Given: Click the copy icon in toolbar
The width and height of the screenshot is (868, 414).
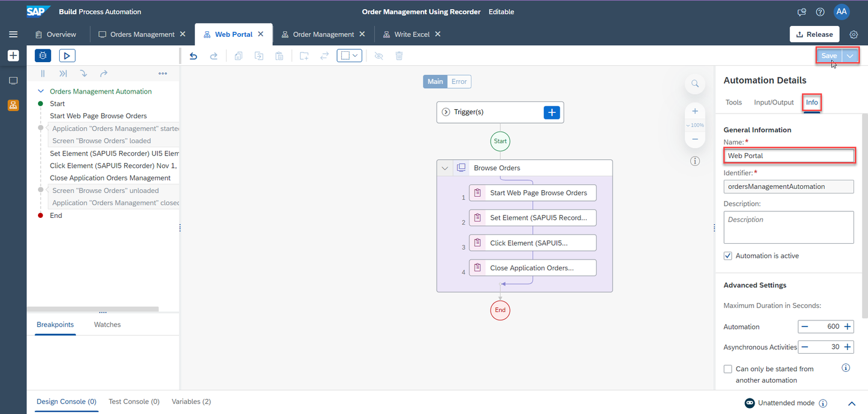Looking at the screenshot, I should click(x=239, y=56).
